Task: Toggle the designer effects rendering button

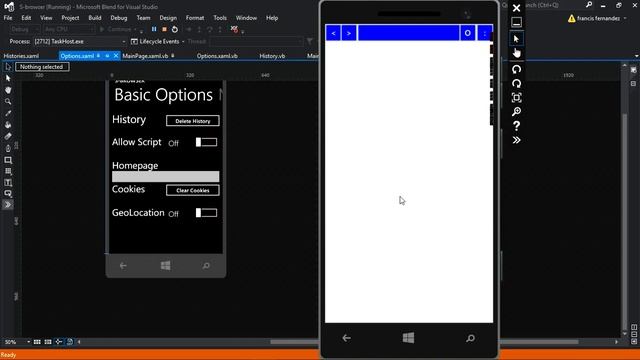Action: (x=69, y=342)
